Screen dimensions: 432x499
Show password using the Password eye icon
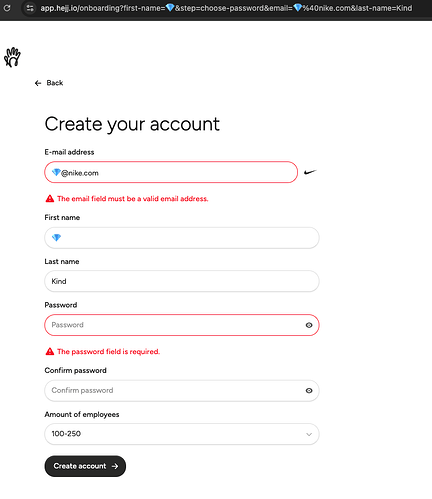309,325
